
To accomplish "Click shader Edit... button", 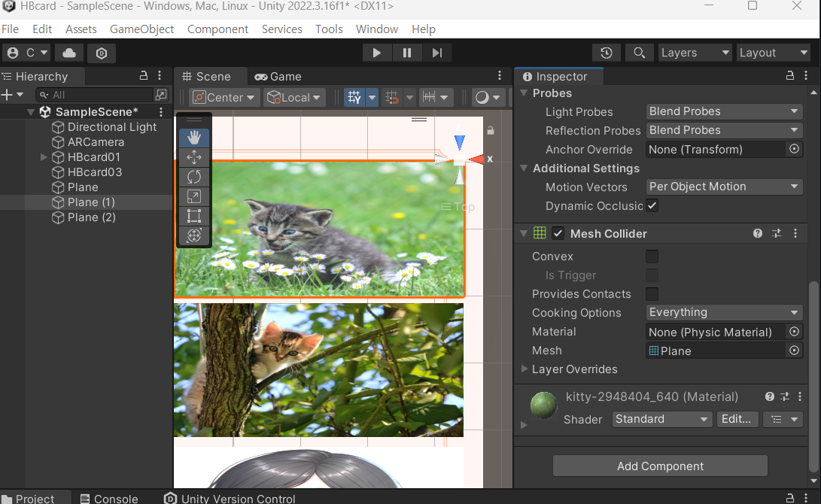I will click(736, 419).
